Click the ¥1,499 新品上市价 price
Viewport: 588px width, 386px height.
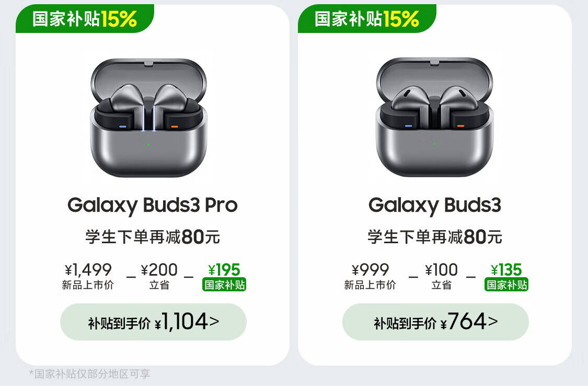tap(88, 276)
